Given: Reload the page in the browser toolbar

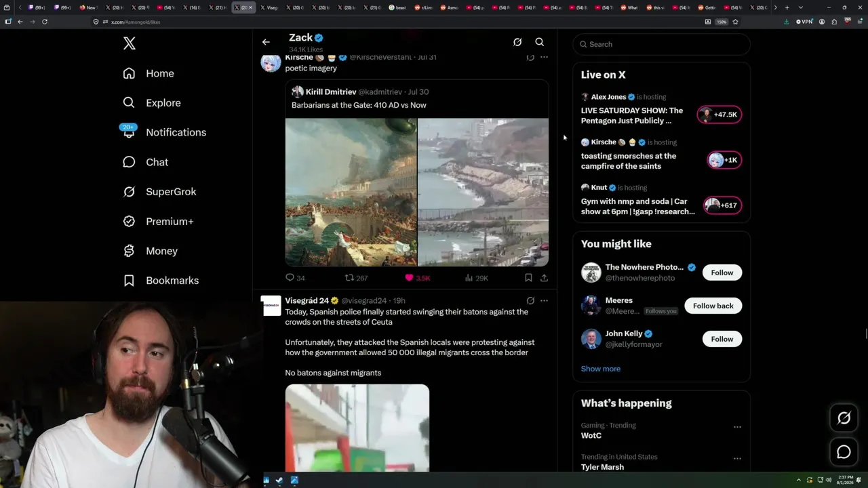Looking at the screenshot, I should click(x=45, y=22).
